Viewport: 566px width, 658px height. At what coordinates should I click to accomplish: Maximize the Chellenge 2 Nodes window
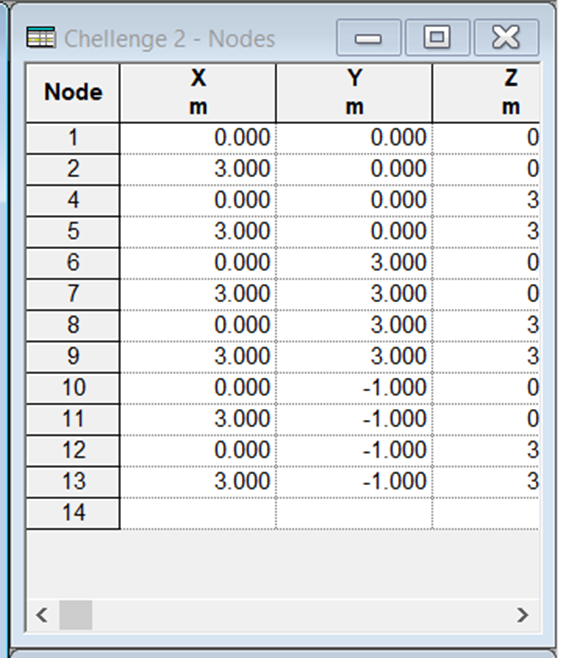point(437,37)
